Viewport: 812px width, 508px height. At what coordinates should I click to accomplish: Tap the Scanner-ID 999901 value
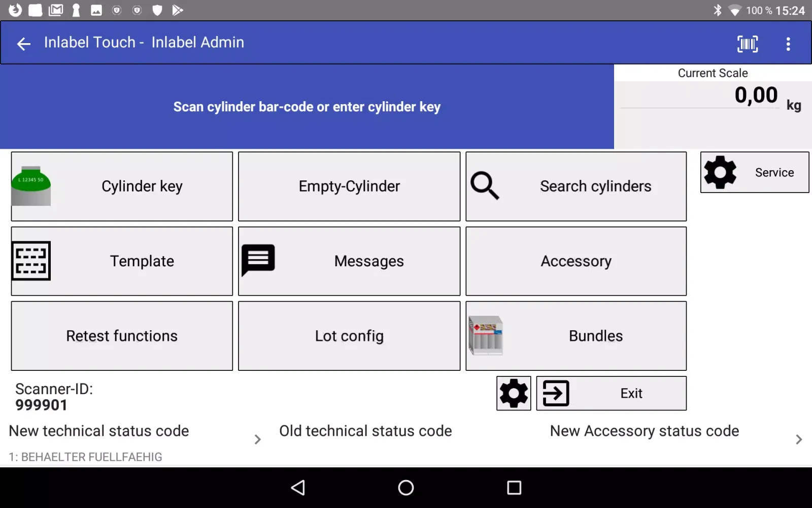point(42,405)
